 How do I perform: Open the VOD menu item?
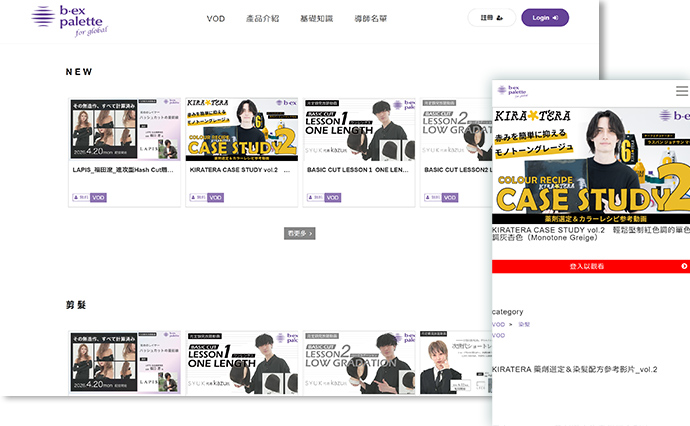(216, 18)
